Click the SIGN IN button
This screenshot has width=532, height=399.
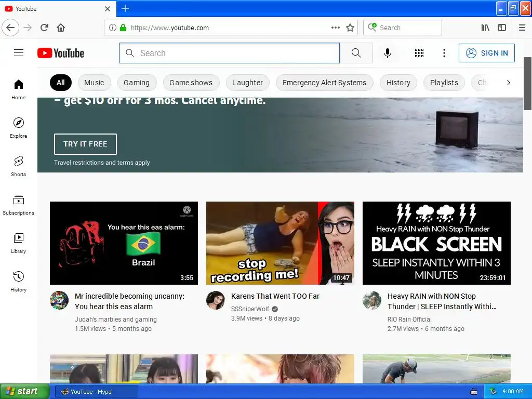click(486, 53)
